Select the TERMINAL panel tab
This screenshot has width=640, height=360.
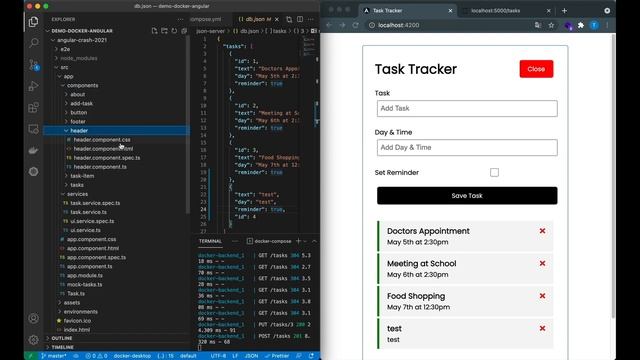[210, 241]
